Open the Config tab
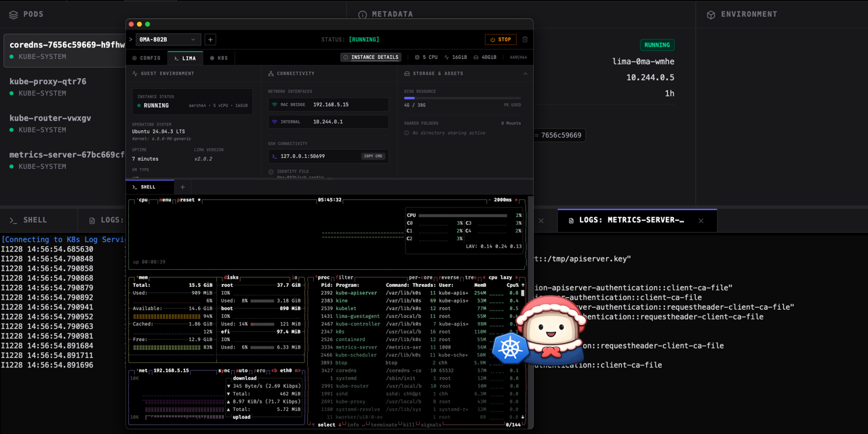Image resolution: width=868 pixels, height=434 pixels. point(146,58)
